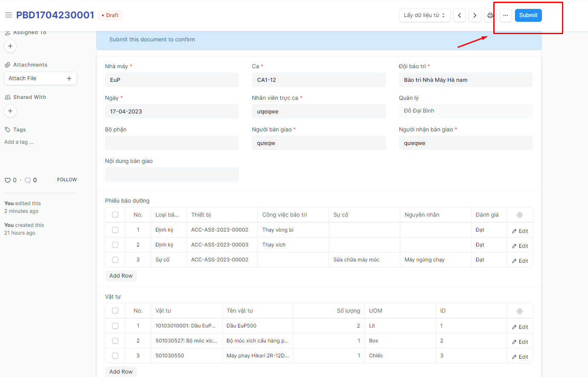Click Add Row under Phiếu bảo dưỡng
588x377 pixels.
(x=121, y=276)
